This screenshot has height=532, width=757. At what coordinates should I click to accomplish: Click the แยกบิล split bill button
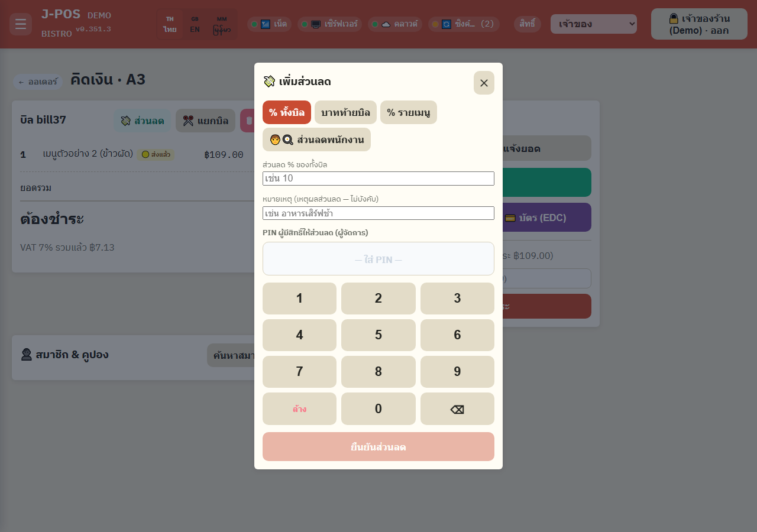205,121
